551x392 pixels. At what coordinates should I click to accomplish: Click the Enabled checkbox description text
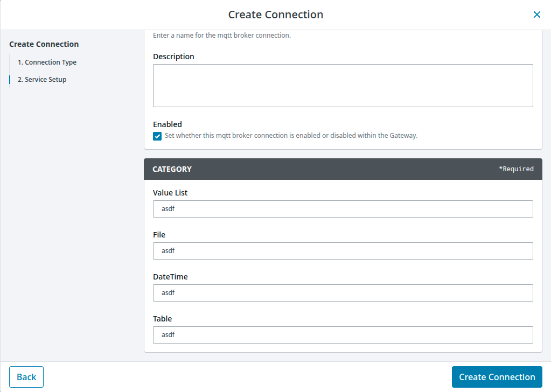(291, 136)
